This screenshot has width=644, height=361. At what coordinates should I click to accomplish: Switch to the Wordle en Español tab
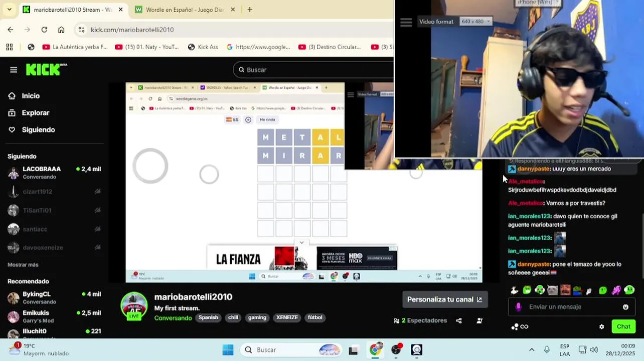point(185,10)
